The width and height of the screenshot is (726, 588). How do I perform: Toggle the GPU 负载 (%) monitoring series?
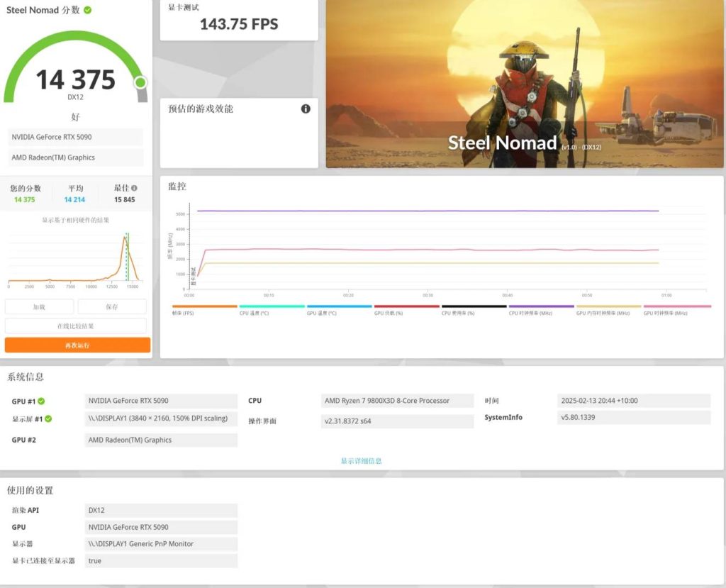(407, 305)
